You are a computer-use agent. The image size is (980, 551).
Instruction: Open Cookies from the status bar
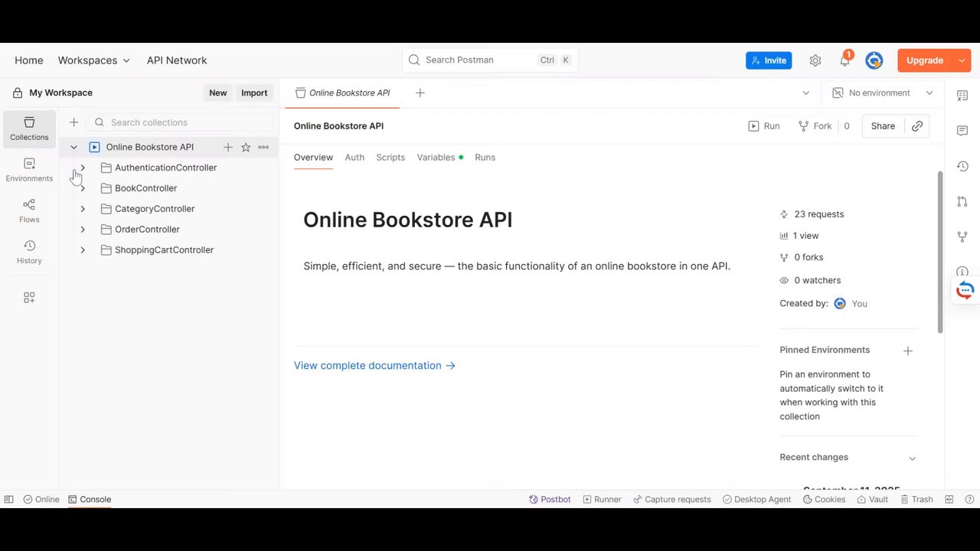[x=824, y=500]
